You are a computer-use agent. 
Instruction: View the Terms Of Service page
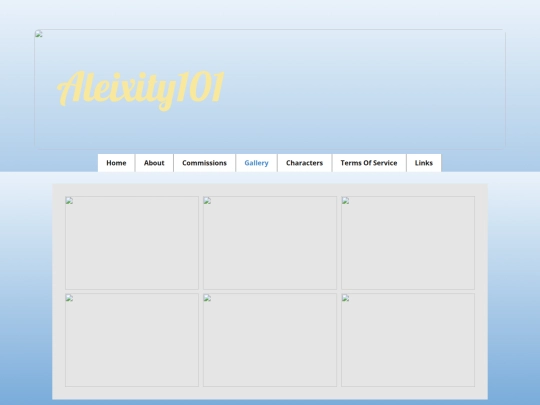(369, 163)
